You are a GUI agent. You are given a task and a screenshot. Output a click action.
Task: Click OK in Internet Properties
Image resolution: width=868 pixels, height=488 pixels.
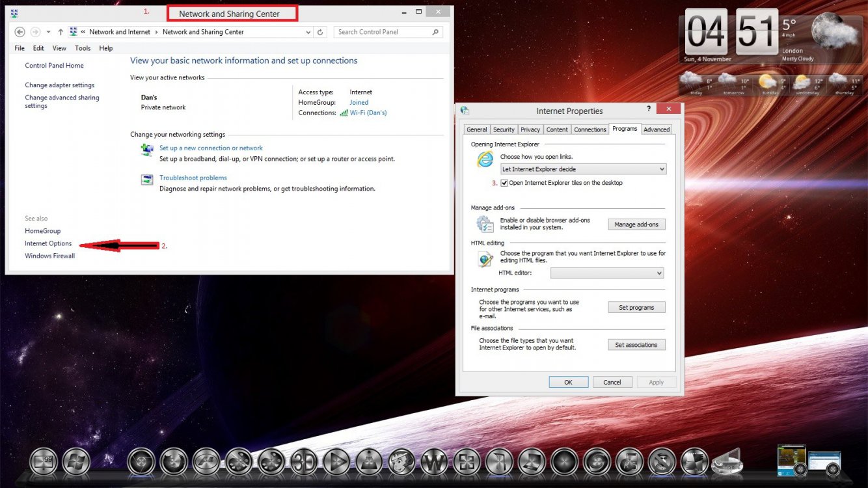(x=568, y=383)
